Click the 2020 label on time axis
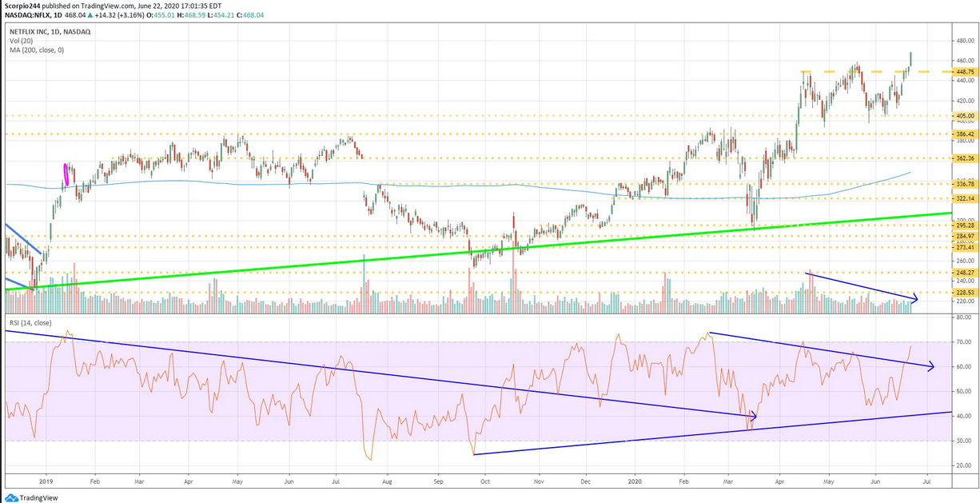 click(635, 483)
